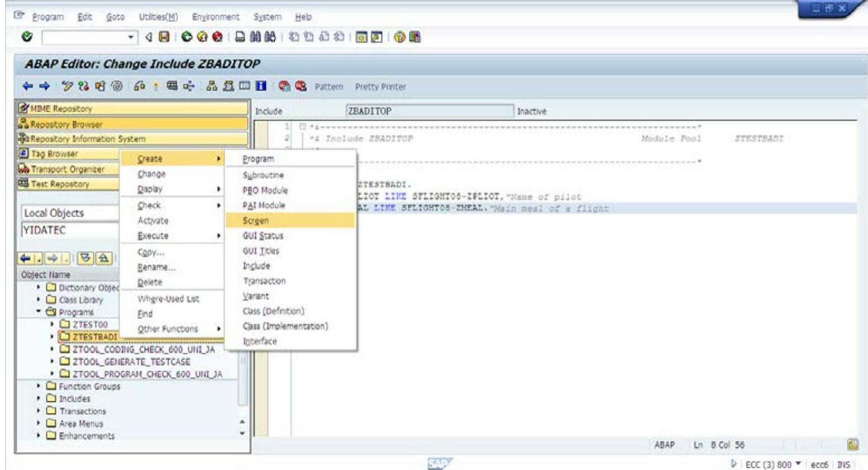This screenshot has height=470, width=868.
Task: Select Transaction in the Create submenu
Action: point(290,281)
